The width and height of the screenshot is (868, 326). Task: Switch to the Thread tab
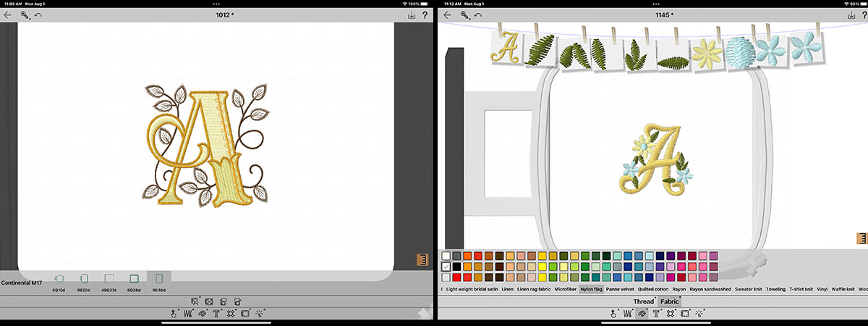click(x=643, y=301)
